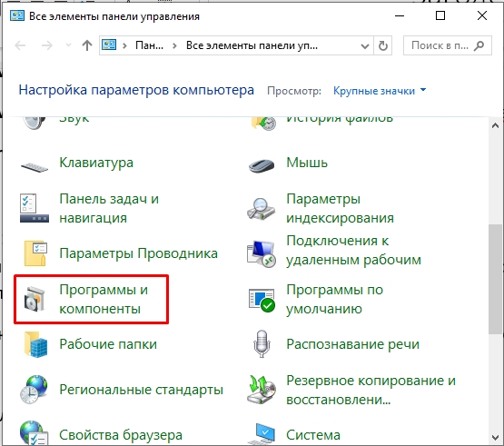504x446 pixels.
Task: Open the Система link
Action: pyautogui.click(x=313, y=435)
